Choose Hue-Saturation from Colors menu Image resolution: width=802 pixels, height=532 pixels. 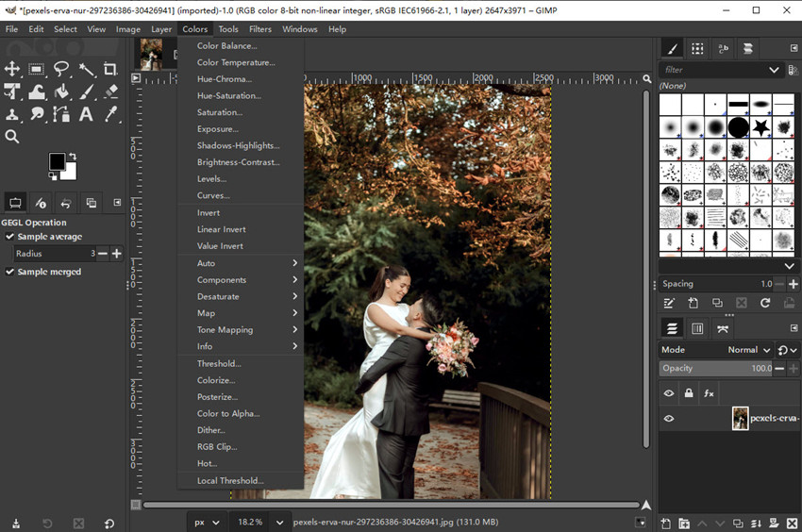point(241,95)
